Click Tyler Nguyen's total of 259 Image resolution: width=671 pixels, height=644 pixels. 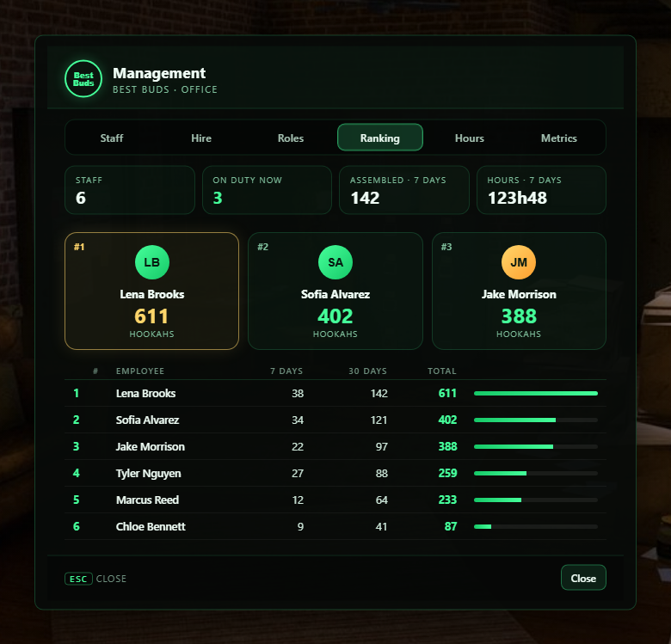(447, 473)
